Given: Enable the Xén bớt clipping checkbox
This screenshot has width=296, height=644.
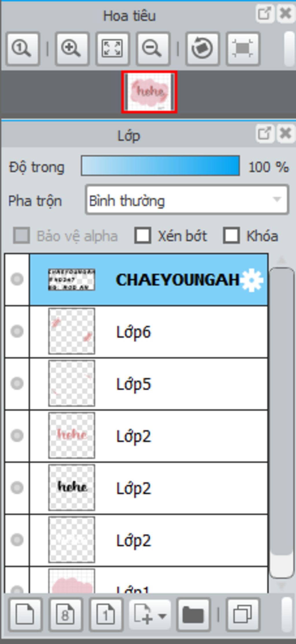Looking at the screenshot, I should (143, 236).
